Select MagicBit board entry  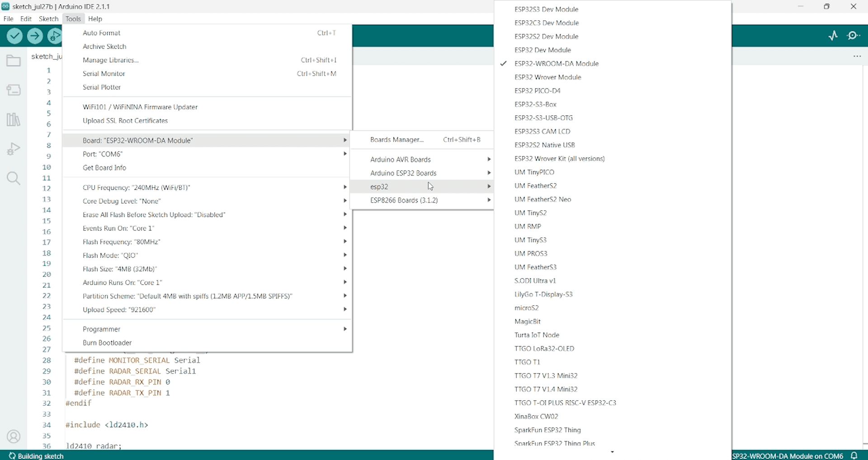[613, 321]
